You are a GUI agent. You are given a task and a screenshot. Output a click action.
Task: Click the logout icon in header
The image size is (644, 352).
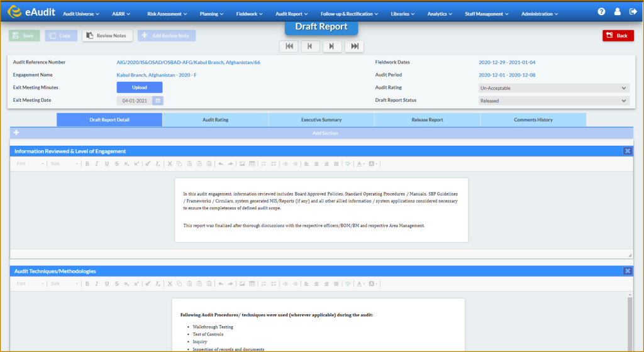tap(633, 12)
